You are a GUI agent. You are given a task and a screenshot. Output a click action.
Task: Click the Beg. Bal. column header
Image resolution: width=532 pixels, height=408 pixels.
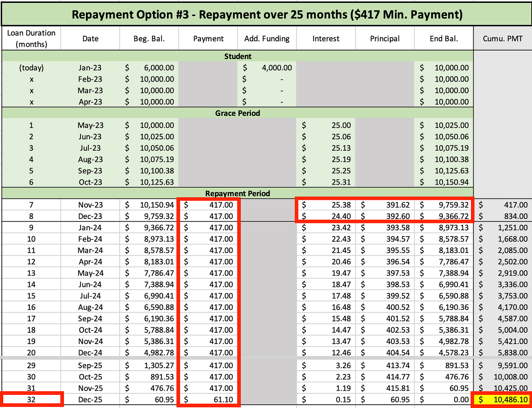point(149,38)
